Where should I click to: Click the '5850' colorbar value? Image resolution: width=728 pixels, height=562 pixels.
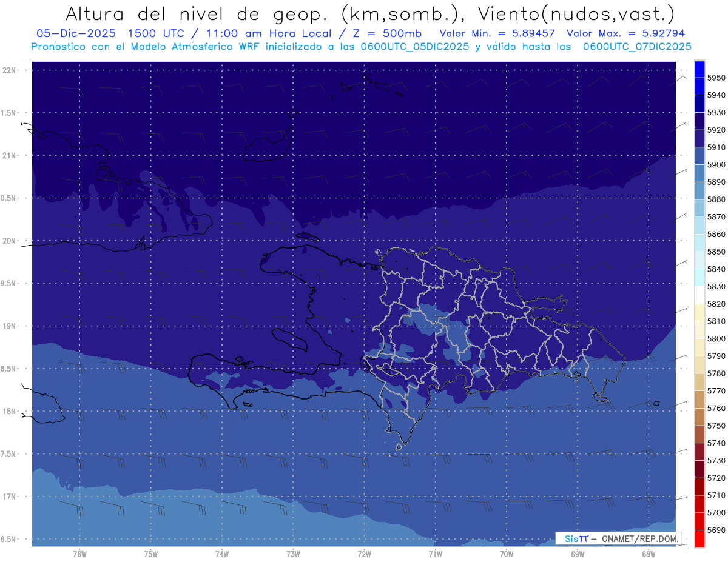pyautogui.click(x=716, y=252)
